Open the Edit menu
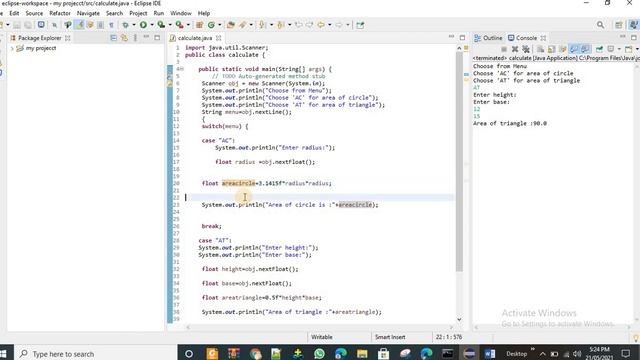 pyautogui.click(x=14, y=13)
